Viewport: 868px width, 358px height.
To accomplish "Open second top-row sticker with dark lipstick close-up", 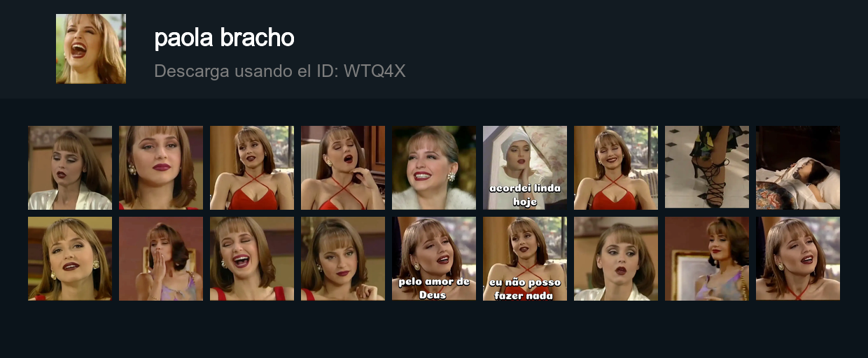I will click(x=161, y=168).
